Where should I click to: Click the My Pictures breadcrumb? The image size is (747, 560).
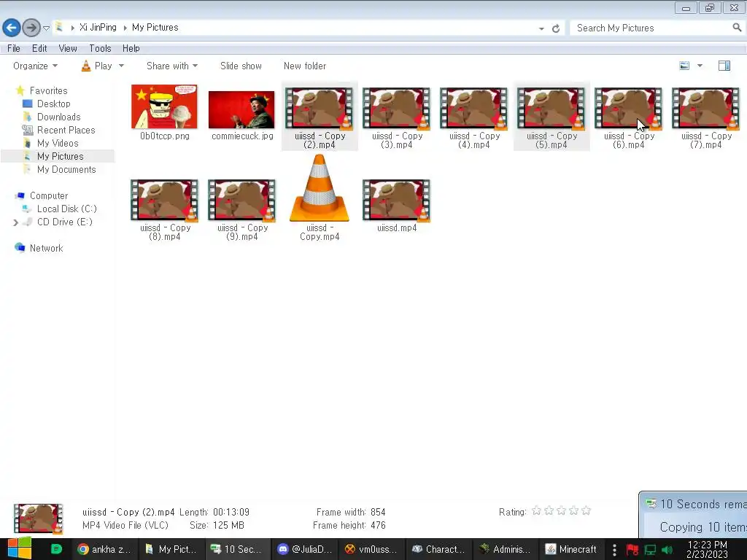(x=155, y=28)
